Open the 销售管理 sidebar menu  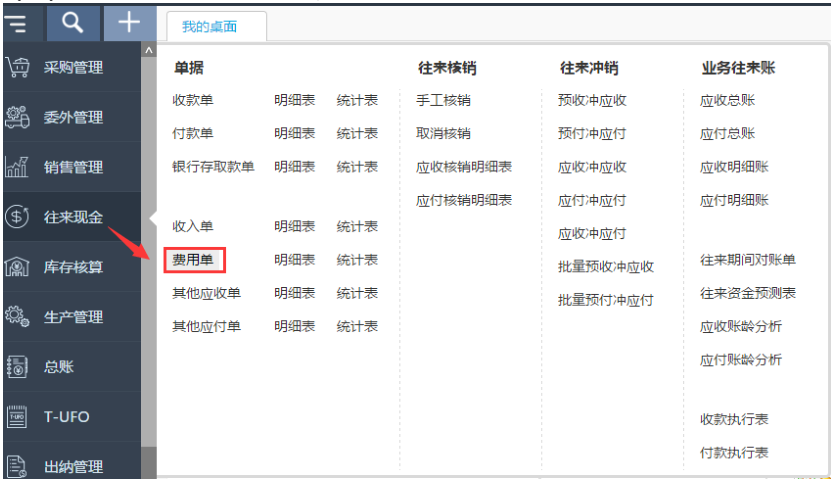click(x=72, y=167)
